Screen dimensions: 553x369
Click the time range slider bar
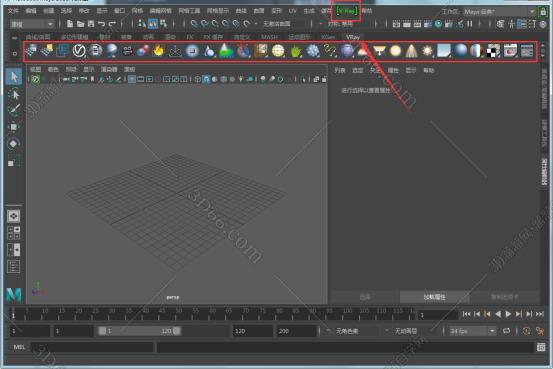(x=140, y=331)
